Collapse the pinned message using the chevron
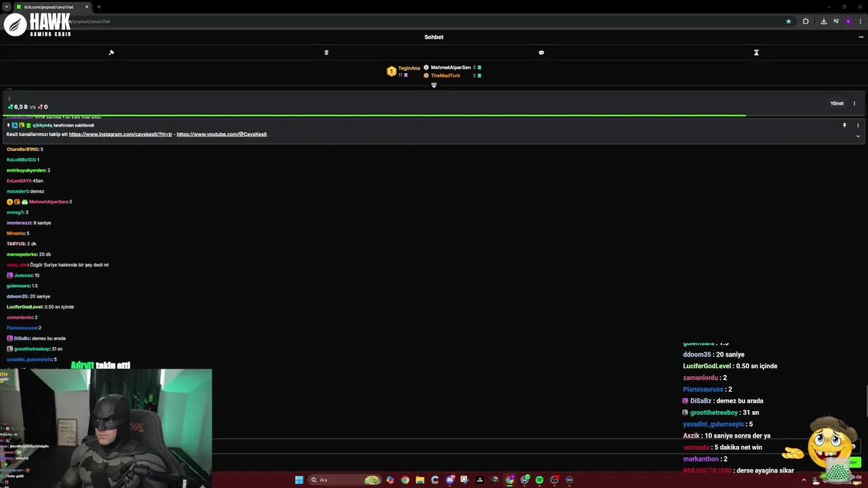868x488 pixels. 858,136
